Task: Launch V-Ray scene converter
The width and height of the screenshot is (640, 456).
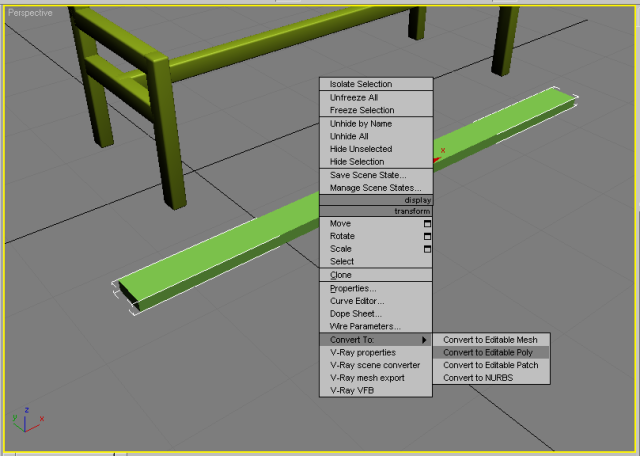Action: pyautogui.click(x=376, y=365)
